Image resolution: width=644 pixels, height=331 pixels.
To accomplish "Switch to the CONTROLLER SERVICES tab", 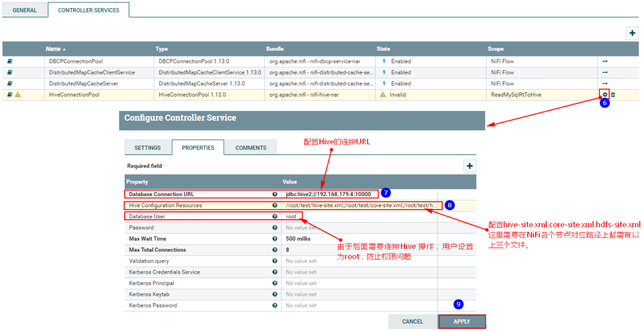I will pyautogui.click(x=89, y=10).
